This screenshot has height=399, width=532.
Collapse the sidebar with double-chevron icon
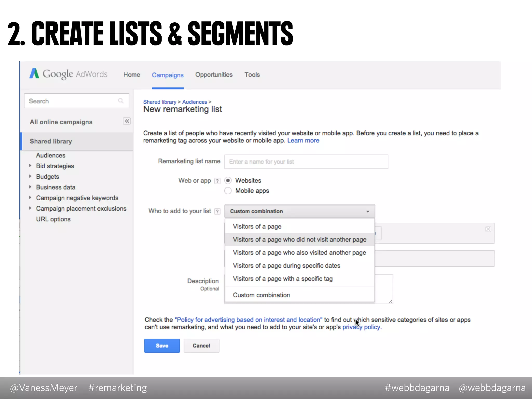click(x=127, y=121)
